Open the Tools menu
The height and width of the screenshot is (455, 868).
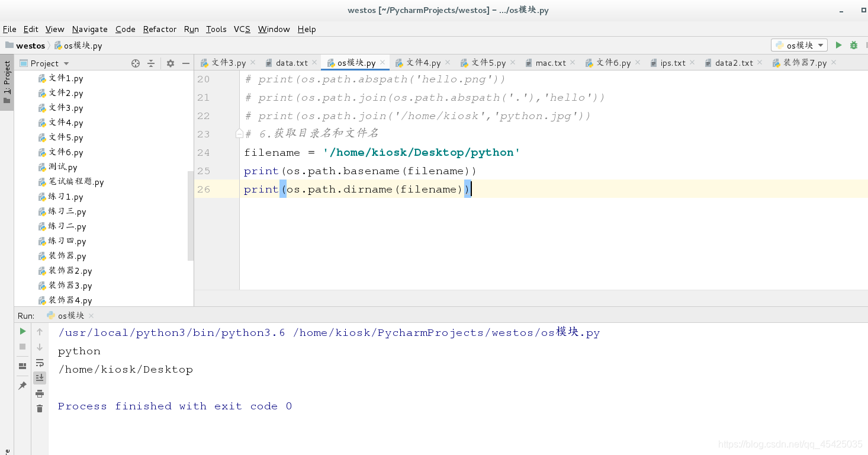click(216, 29)
